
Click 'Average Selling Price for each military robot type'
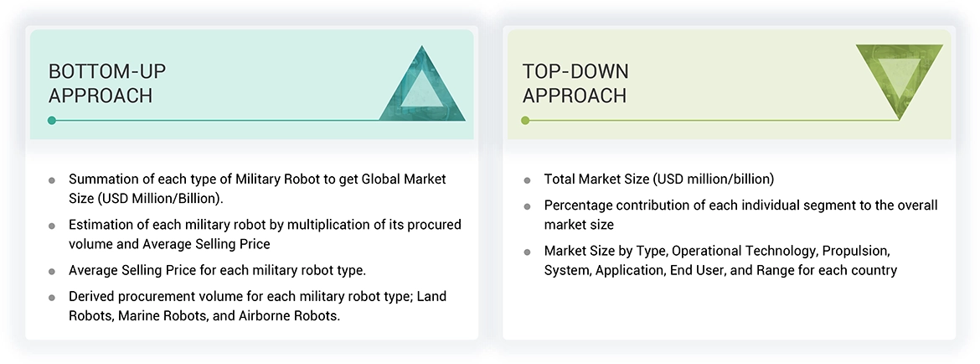click(216, 271)
